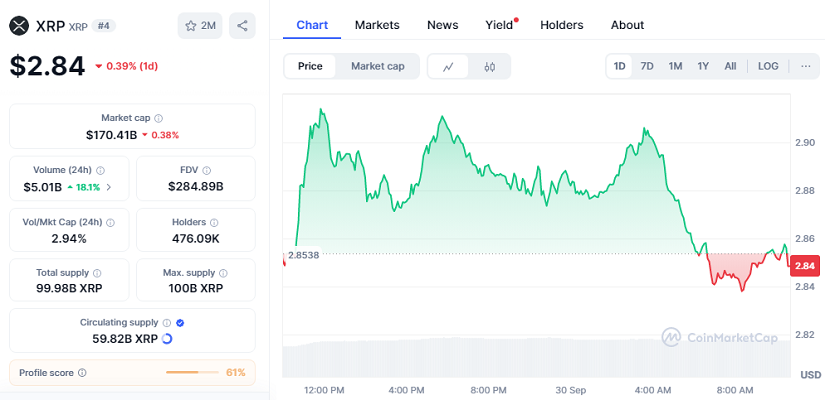Click the $170.41B market cap value
Viewport: 825px width, 400px height.
(x=112, y=135)
